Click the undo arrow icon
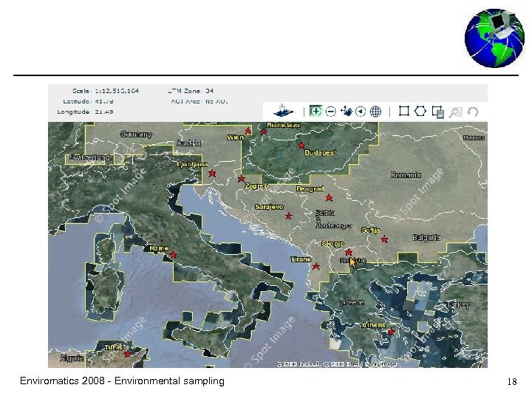This screenshot has width=532, height=399. [473, 112]
